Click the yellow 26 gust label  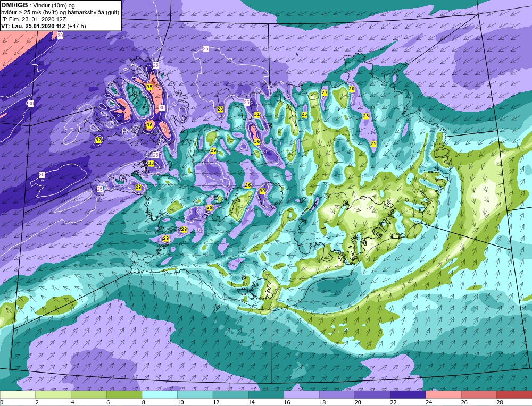pos(248,185)
